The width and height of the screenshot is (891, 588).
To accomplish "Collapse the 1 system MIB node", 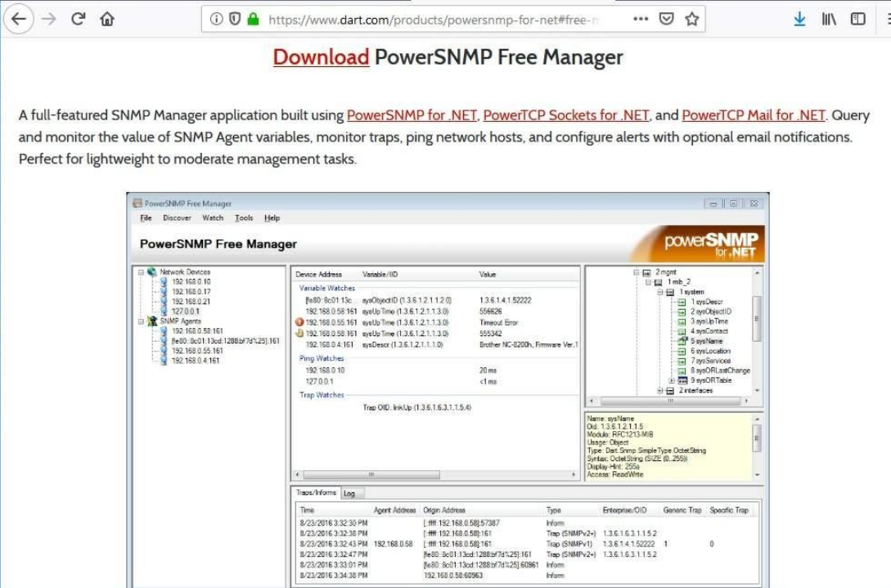I will (659, 292).
